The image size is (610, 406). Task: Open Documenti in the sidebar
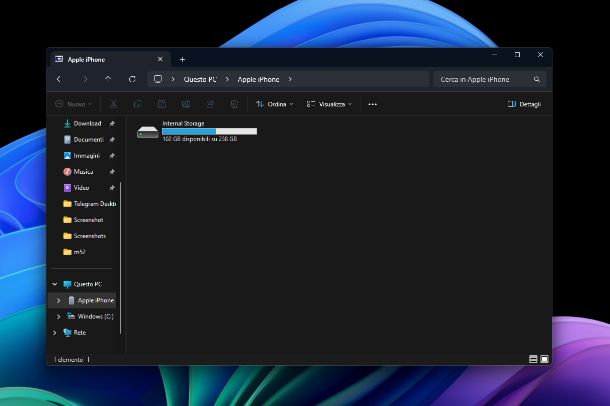point(88,139)
